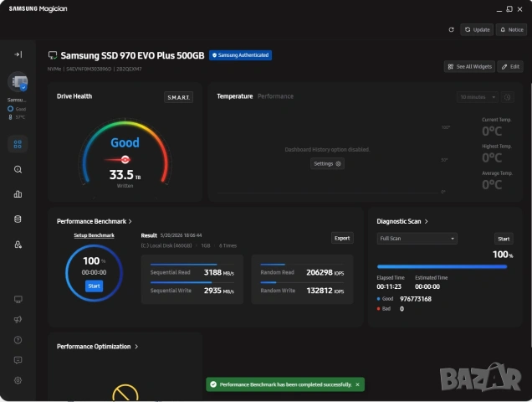
Task: Click the history clock icon beside interval dropdown
Action: (x=507, y=97)
